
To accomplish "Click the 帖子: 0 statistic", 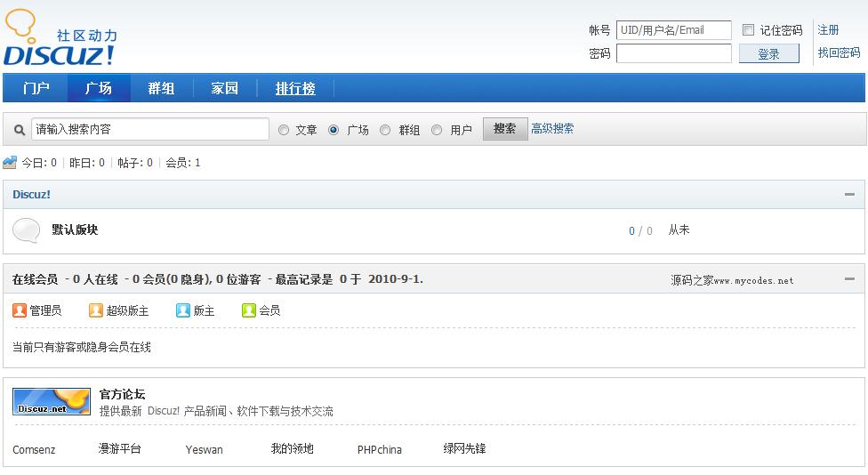I will pyautogui.click(x=135, y=163).
